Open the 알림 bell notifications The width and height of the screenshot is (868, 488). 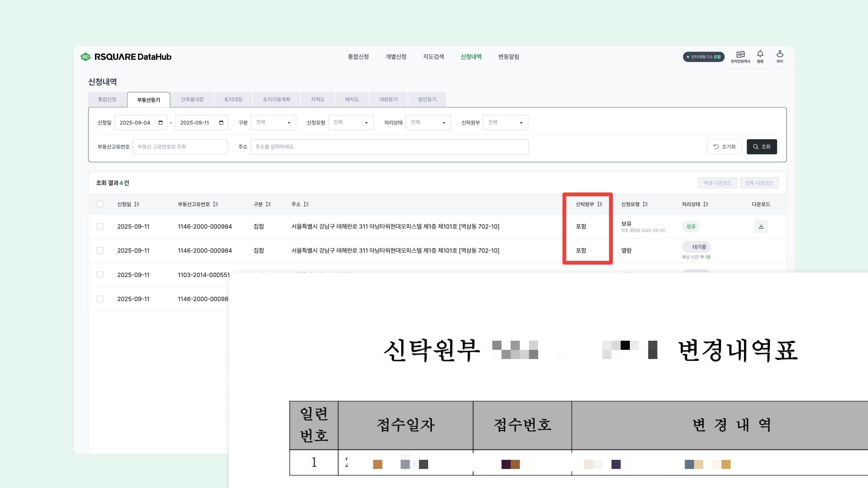760,54
